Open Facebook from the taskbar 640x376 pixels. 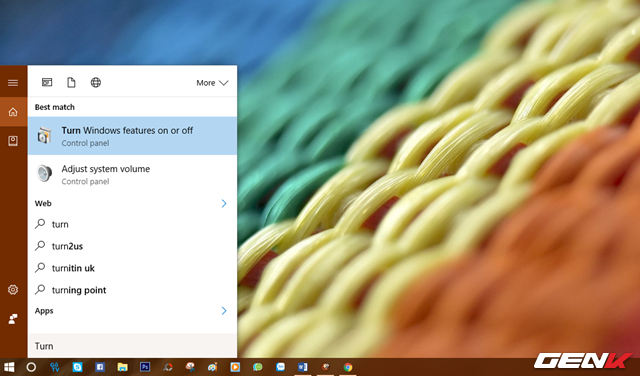tap(100, 367)
